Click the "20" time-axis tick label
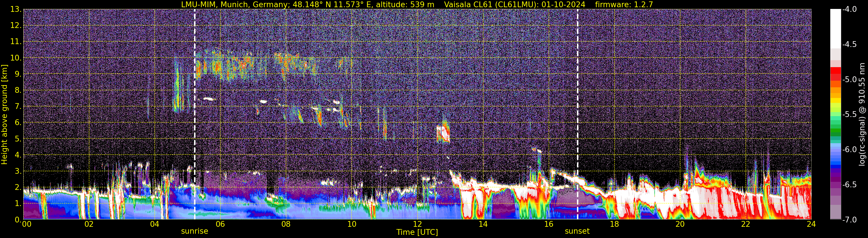Image resolution: width=868 pixels, height=238 pixels. [x=680, y=224]
